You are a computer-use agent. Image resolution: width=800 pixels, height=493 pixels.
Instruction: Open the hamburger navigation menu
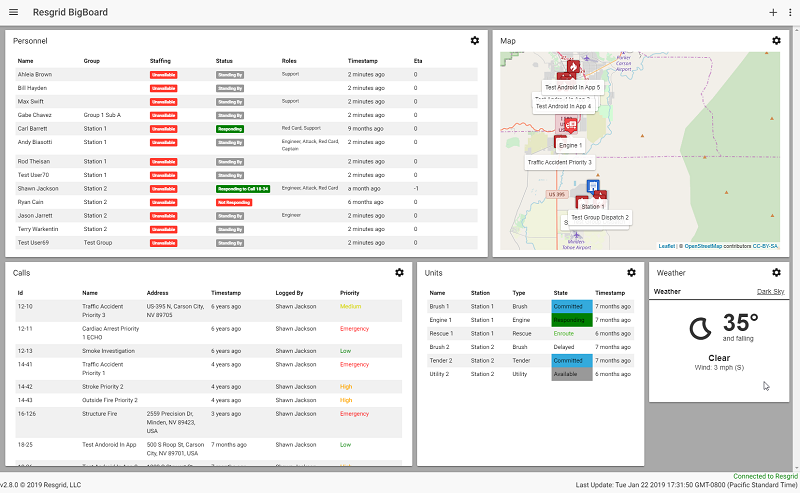point(13,12)
